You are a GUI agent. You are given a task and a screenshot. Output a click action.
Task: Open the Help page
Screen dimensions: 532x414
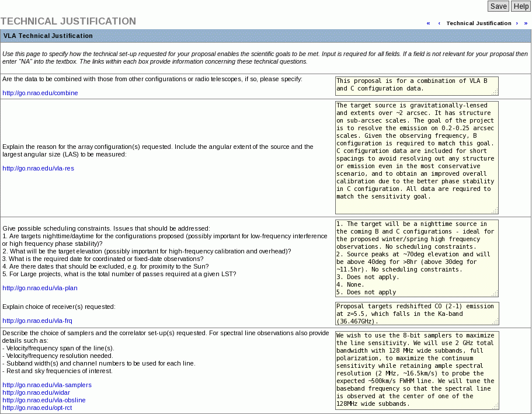[520, 6]
